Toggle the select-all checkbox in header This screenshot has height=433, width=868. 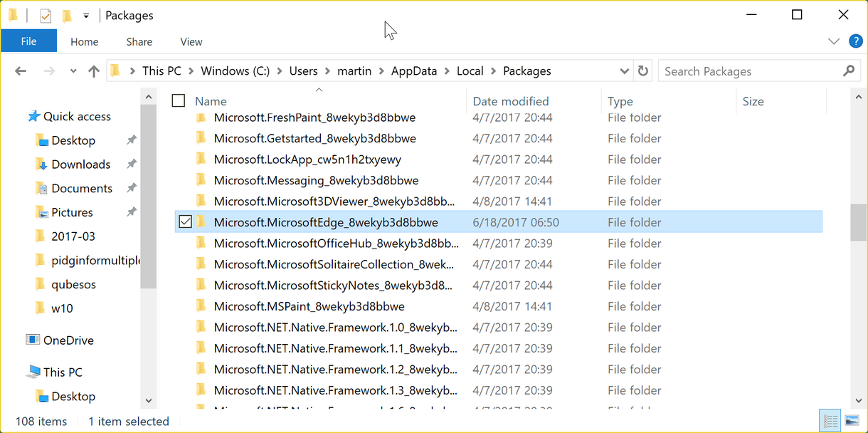[179, 101]
